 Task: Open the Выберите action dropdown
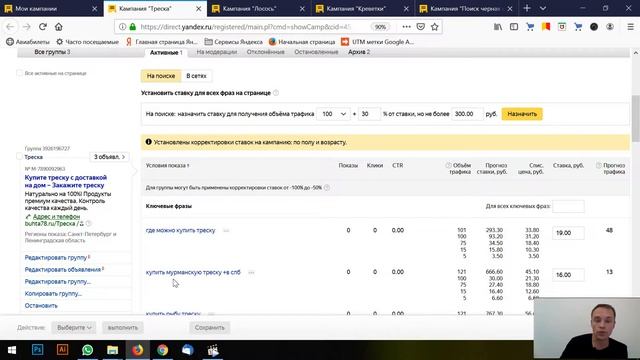(73, 327)
